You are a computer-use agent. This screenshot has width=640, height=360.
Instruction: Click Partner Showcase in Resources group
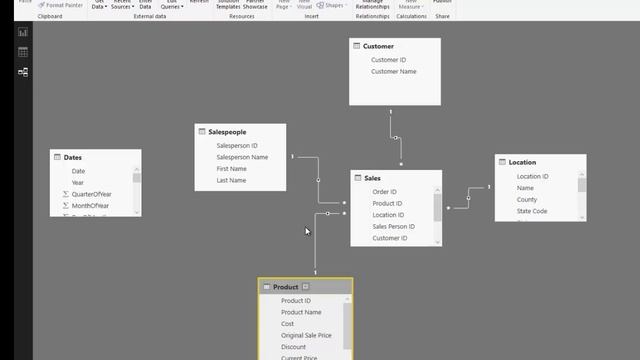click(x=255, y=5)
